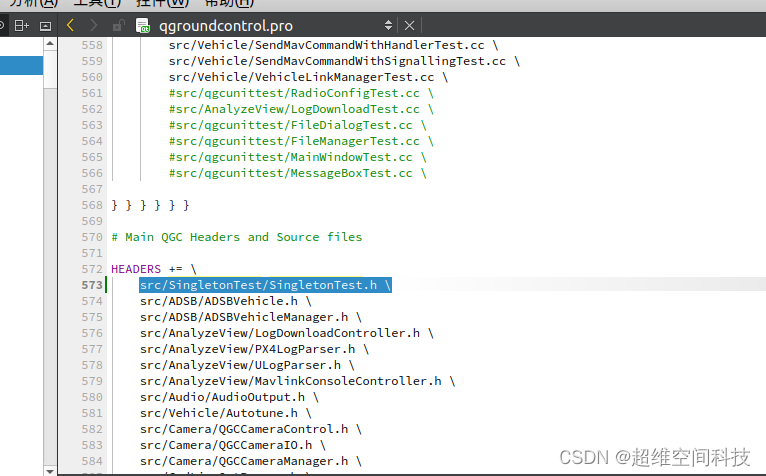Click the ULogParser.h line
This screenshot has height=476, width=766.
[x=247, y=365]
